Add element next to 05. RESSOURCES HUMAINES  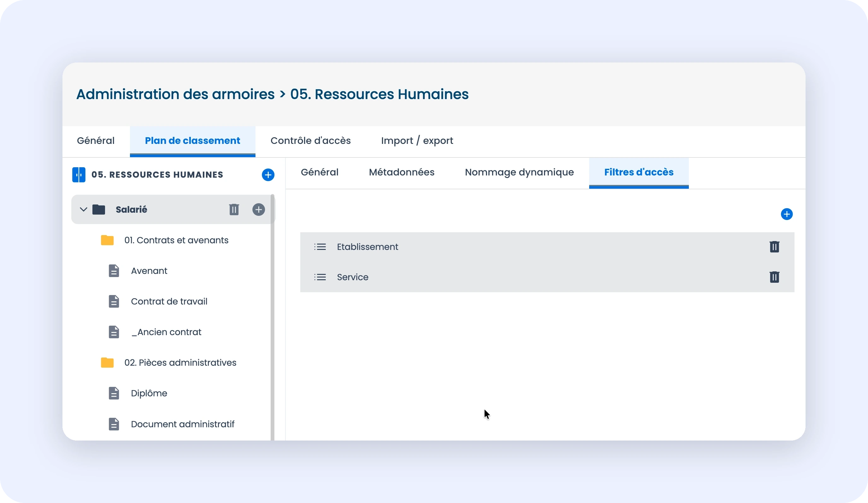[x=268, y=175]
